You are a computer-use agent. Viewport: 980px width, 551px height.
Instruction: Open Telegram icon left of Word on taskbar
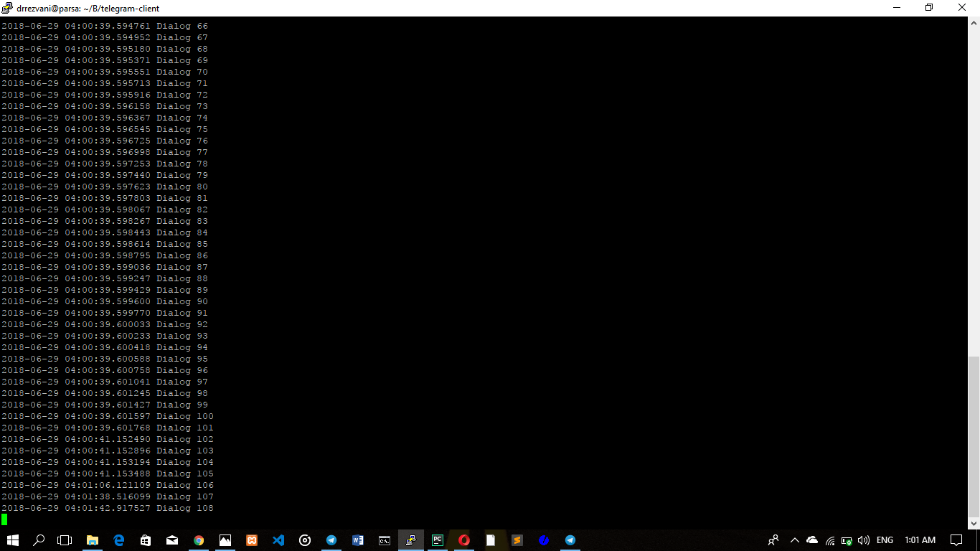[331, 540]
